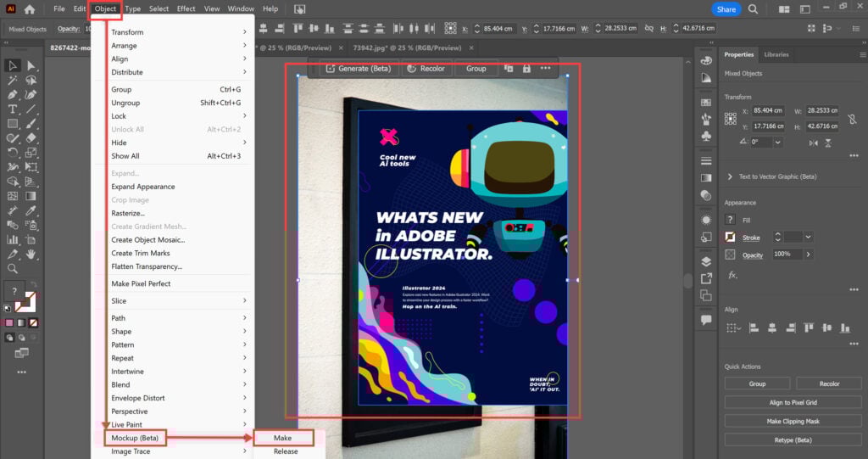Screen dimensions: 868x459
Task: Open fx effects icon in Appearance
Action: coord(732,275)
